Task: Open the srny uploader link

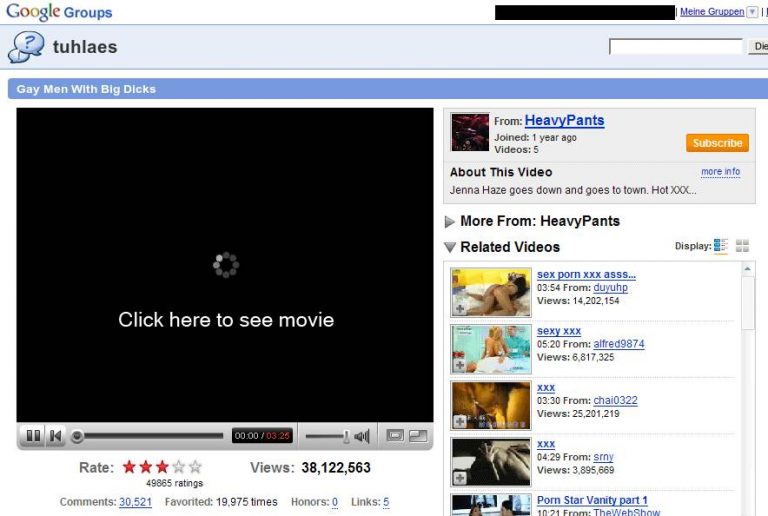Action: [x=603, y=457]
